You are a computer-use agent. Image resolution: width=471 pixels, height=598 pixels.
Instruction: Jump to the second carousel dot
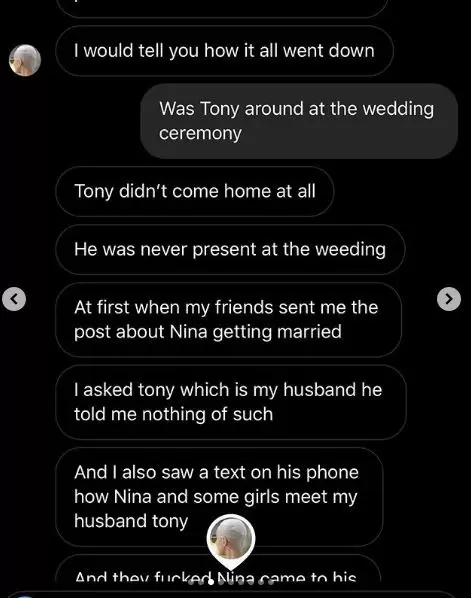201,582
